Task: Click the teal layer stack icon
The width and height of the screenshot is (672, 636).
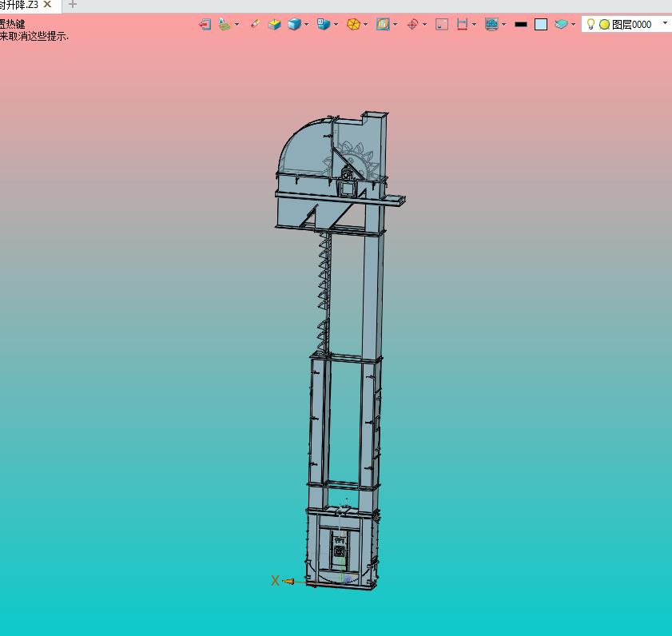Action: [561, 25]
